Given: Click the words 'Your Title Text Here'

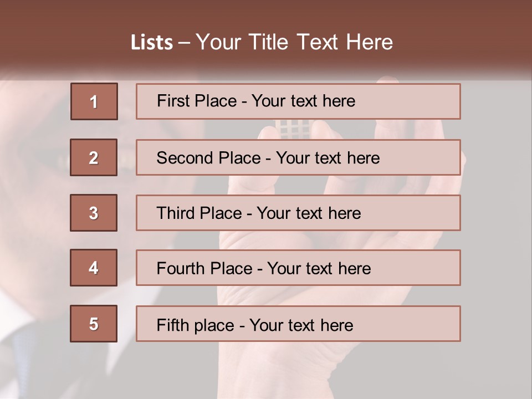Looking at the screenshot, I should tap(294, 42).
